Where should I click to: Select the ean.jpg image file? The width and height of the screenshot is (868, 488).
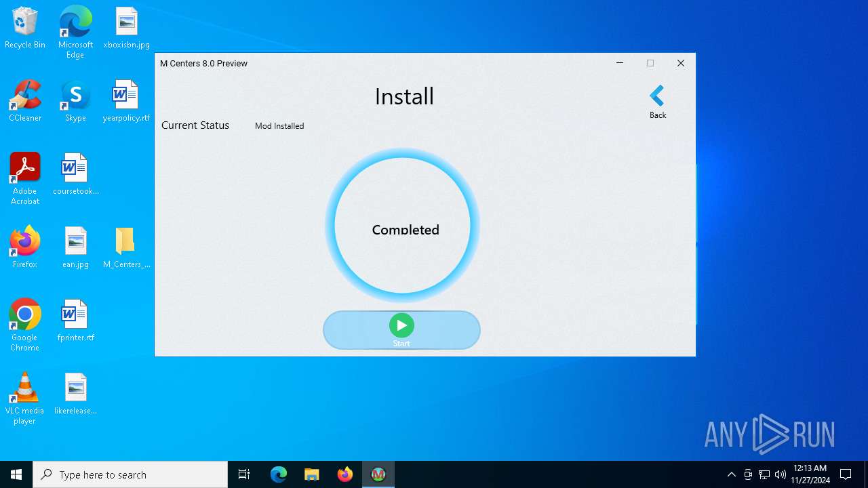(x=75, y=247)
